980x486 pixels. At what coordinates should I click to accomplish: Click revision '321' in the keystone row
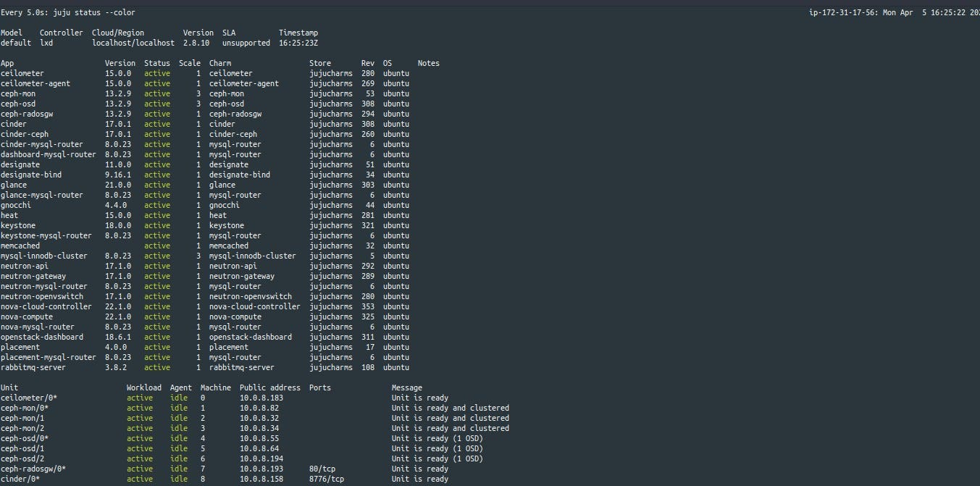(368, 225)
